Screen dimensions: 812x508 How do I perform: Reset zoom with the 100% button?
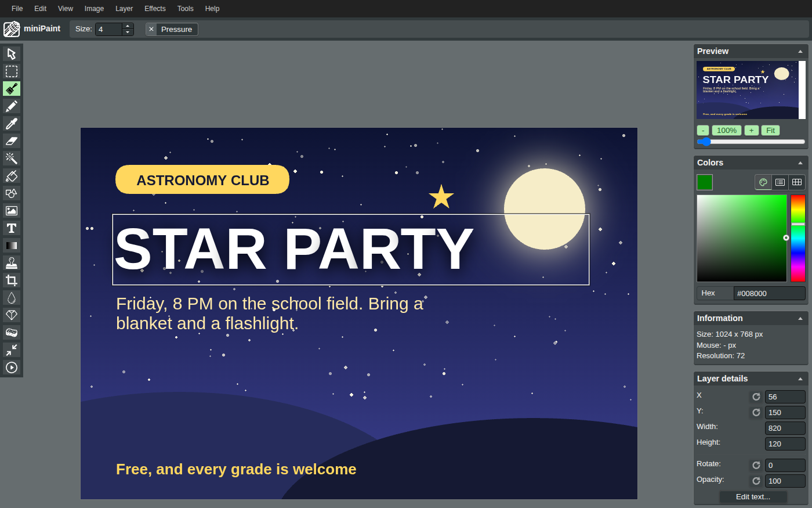coord(727,131)
